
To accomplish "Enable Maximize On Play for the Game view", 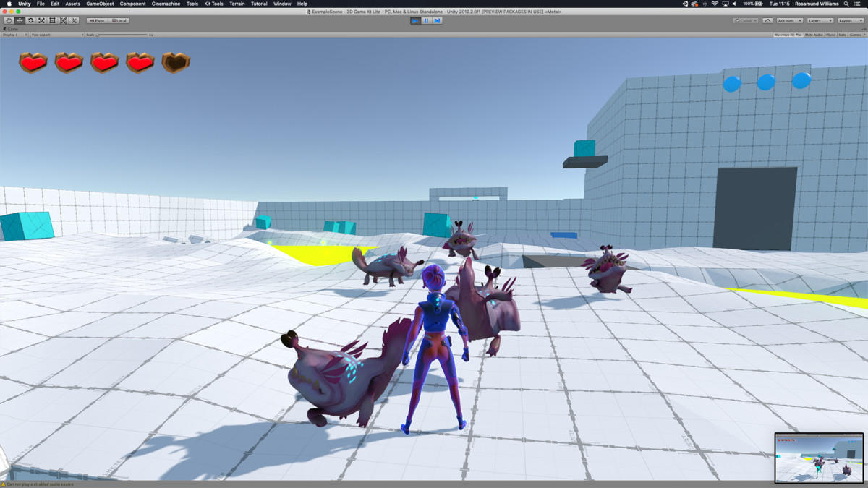I will coord(790,34).
